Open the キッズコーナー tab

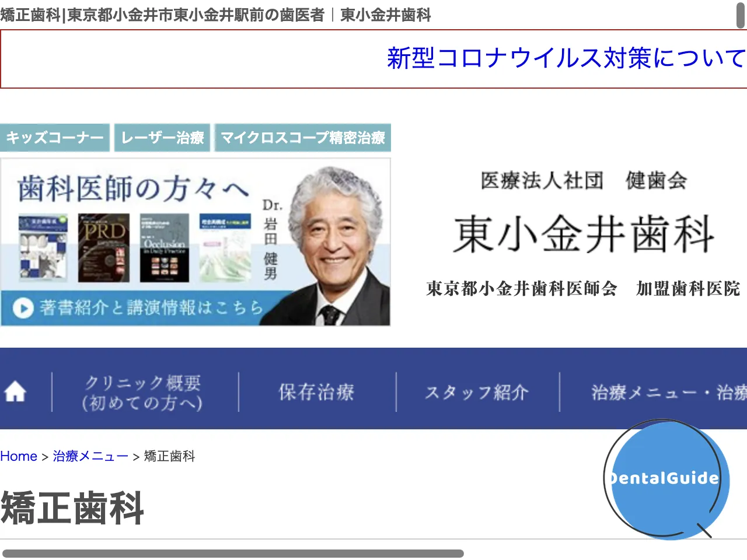(54, 138)
